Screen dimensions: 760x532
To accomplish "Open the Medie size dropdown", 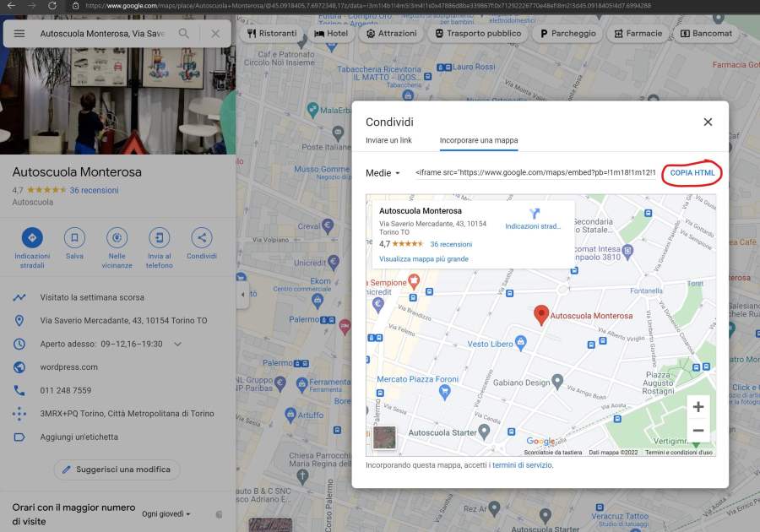I will (383, 173).
